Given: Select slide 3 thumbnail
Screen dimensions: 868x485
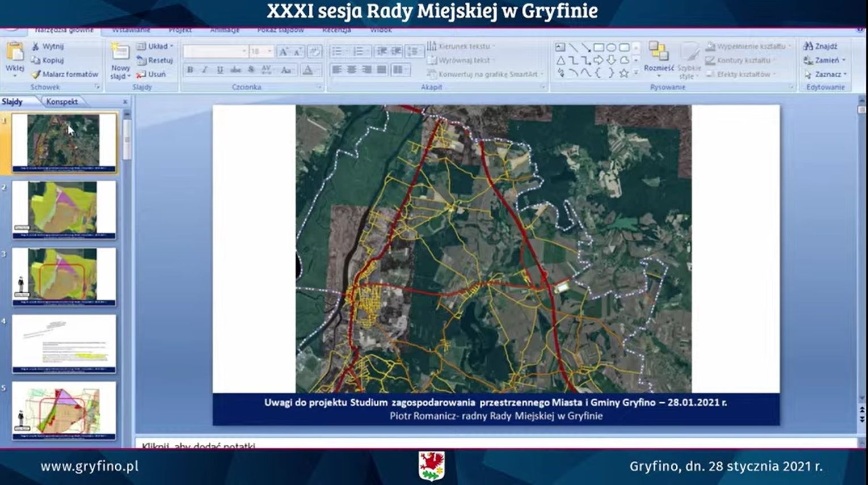Looking at the screenshot, I should (x=64, y=276).
